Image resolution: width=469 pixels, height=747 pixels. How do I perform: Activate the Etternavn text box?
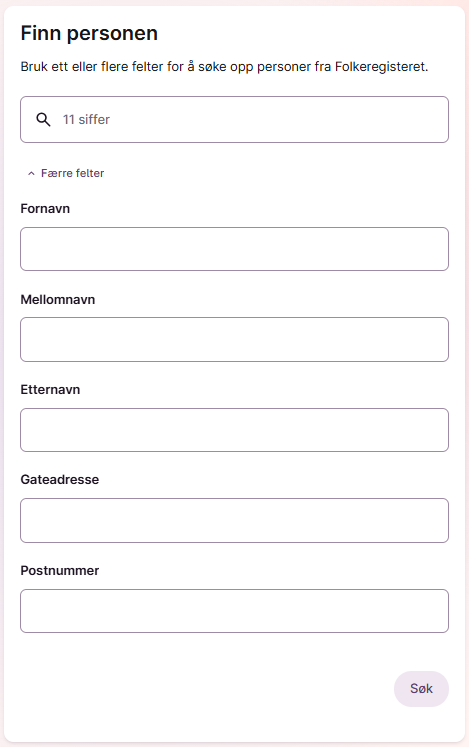click(x=234, y=430)
